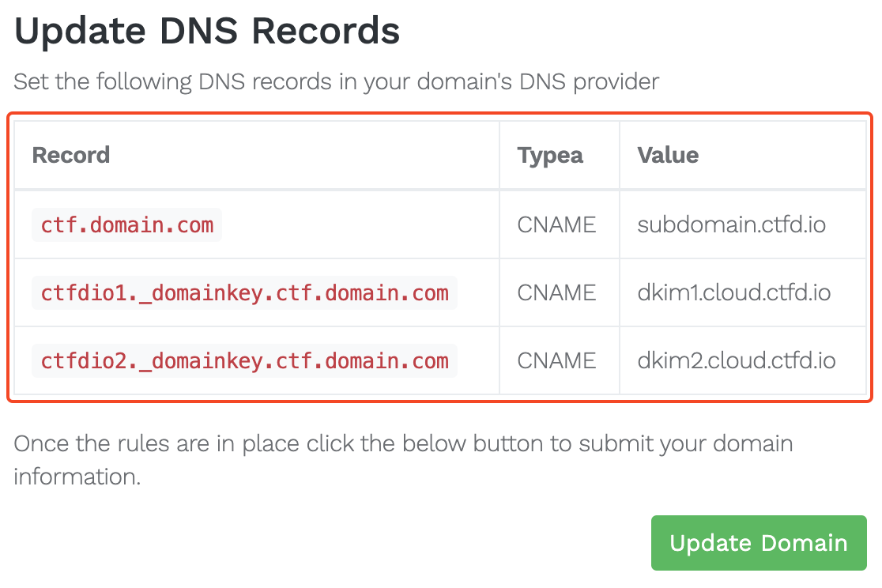
Task: Click the Update DNS Records heading
Action: pyautogui.click(x=207, y=31)
